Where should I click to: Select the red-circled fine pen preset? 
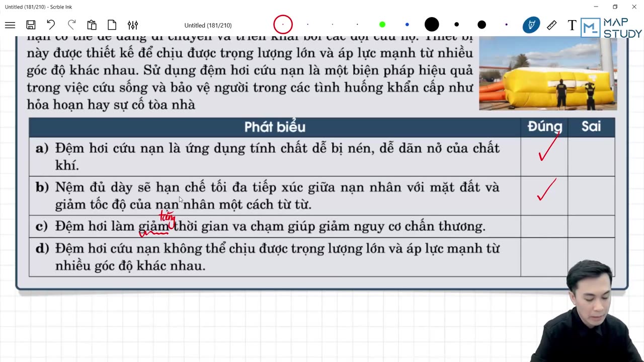[283, 25]
